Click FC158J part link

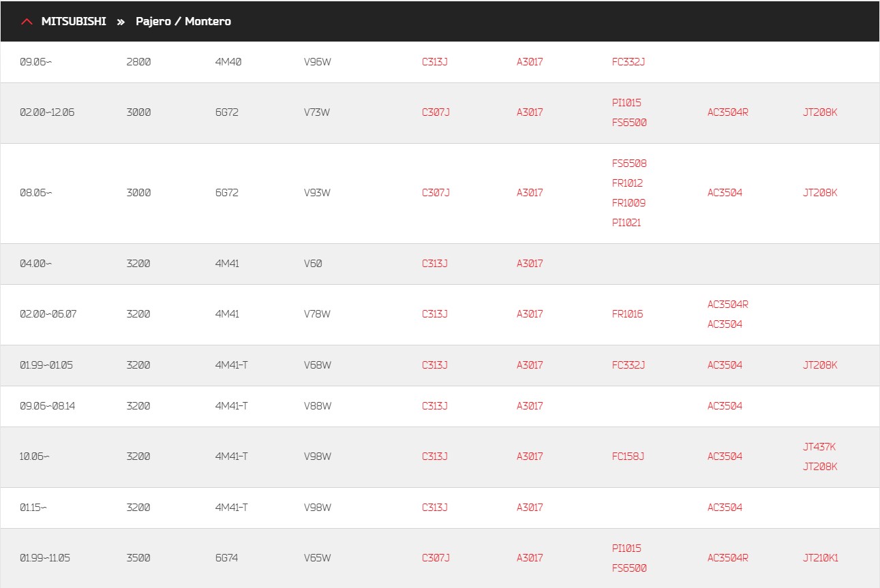(628, 457)
